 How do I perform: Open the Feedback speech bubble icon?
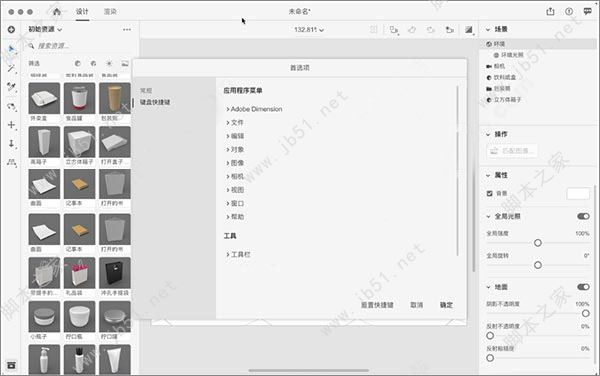[587, 11]
